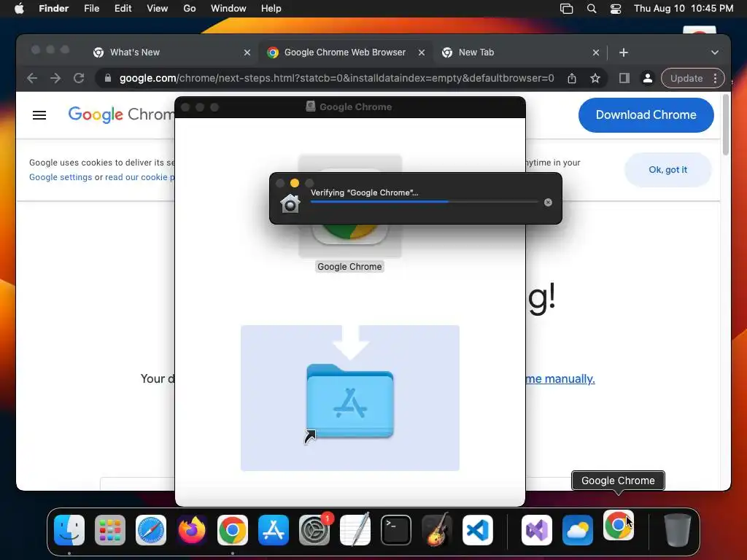Viewport: 747px width, 560px height.
Task: Open Chrome profile avatar menu
Action: [648, 78]
